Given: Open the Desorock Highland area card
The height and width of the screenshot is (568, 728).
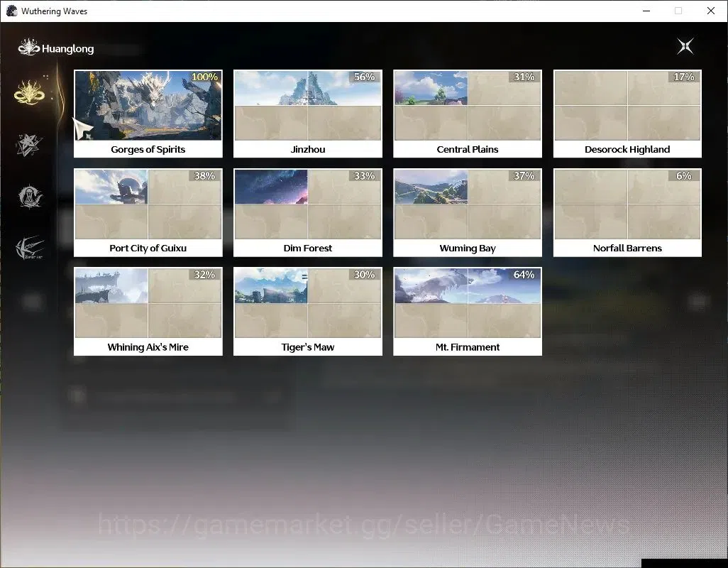Looking at the screenshot, I should [627, 114].
